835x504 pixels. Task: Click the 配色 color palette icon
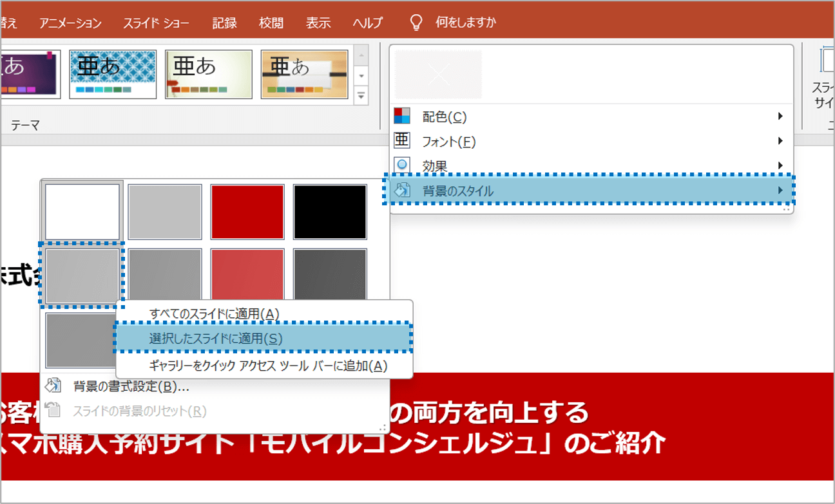[x=401, y=116]
